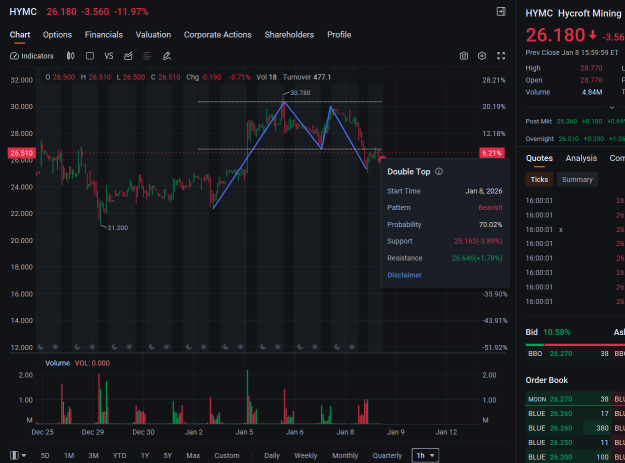Select the drawing pencil tool

point(167,56)
